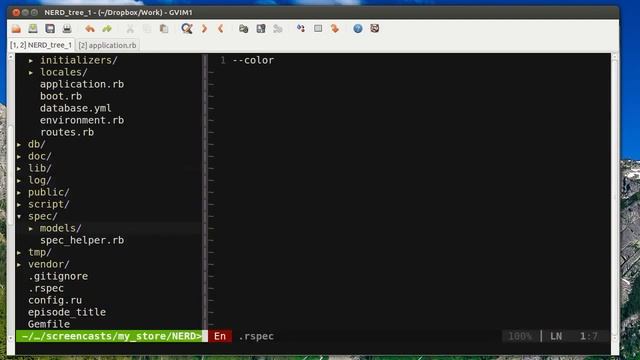
Task: Select routes.rb in the tree
Action: coord(67,132)
